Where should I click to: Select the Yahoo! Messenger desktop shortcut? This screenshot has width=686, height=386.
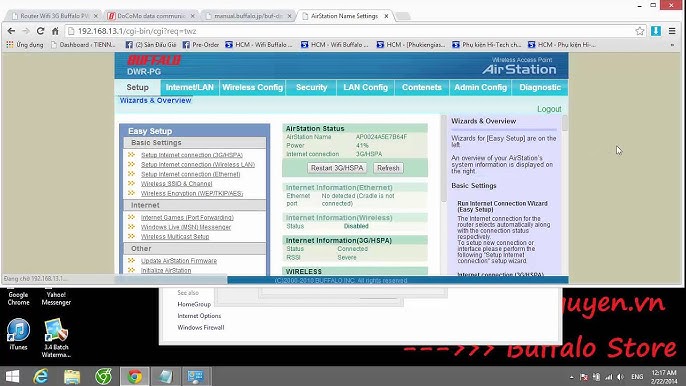[x=56, y=297]
